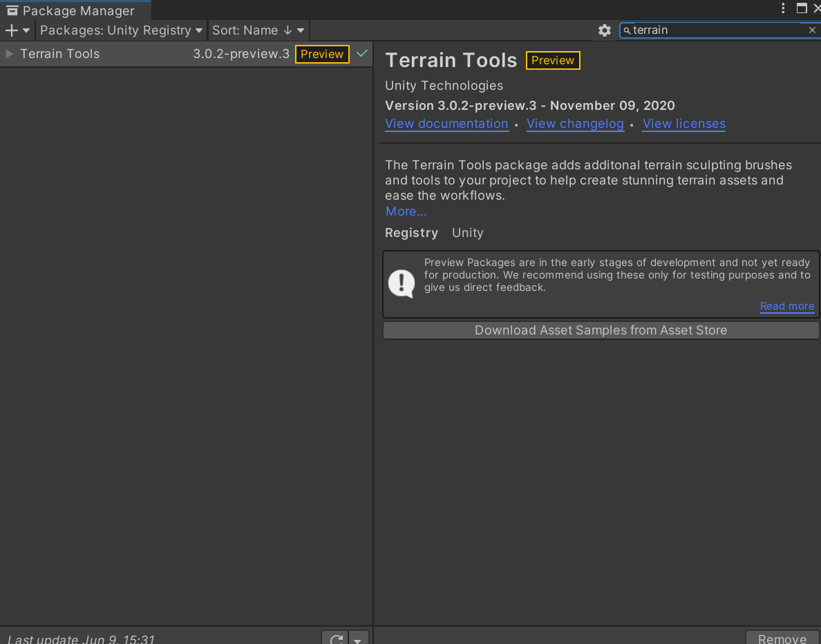
Task: Maximize the Package Manager window
Action: click(x=801, y=8)
